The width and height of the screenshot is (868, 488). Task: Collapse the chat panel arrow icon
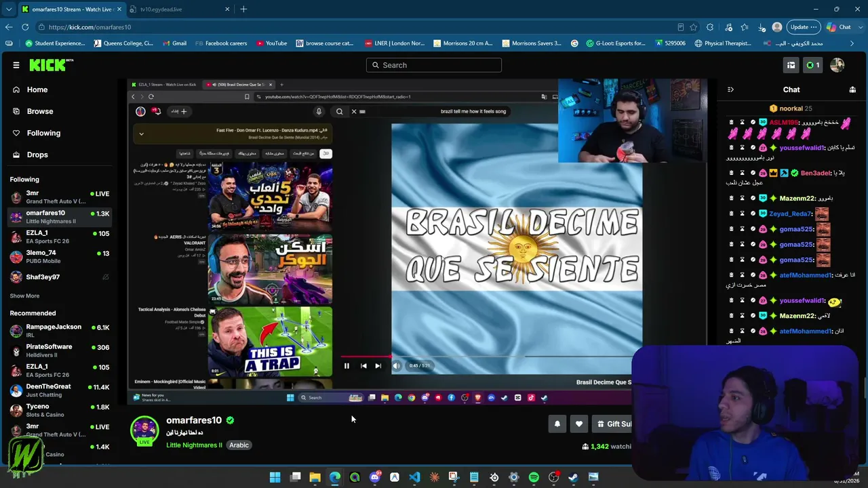730,89
